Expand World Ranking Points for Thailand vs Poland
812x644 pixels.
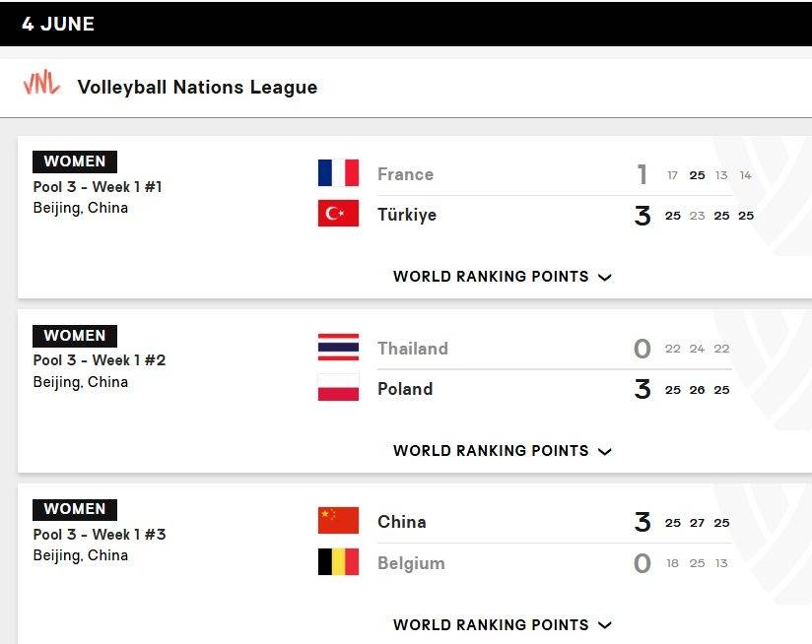tap(503, 451)
